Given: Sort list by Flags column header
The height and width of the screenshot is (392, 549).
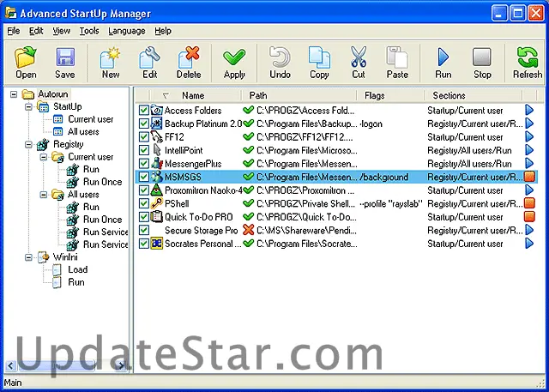Looking at the screenshot, I should pos(390,95).
